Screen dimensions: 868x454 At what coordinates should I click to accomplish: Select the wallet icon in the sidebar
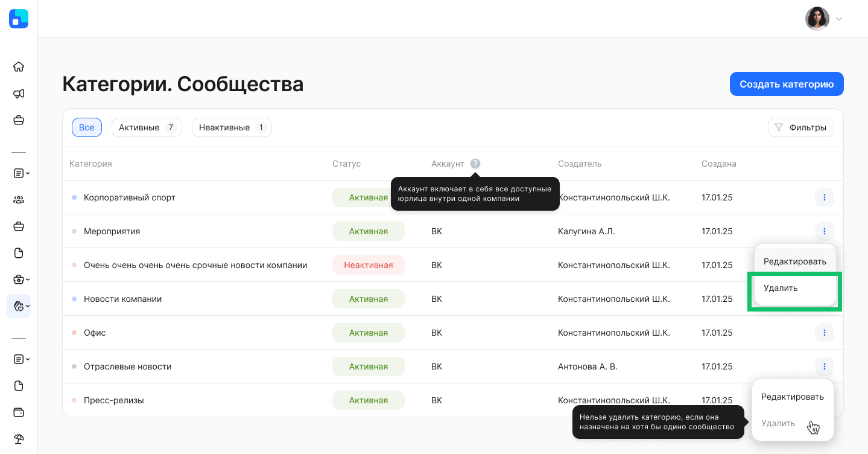19,412
